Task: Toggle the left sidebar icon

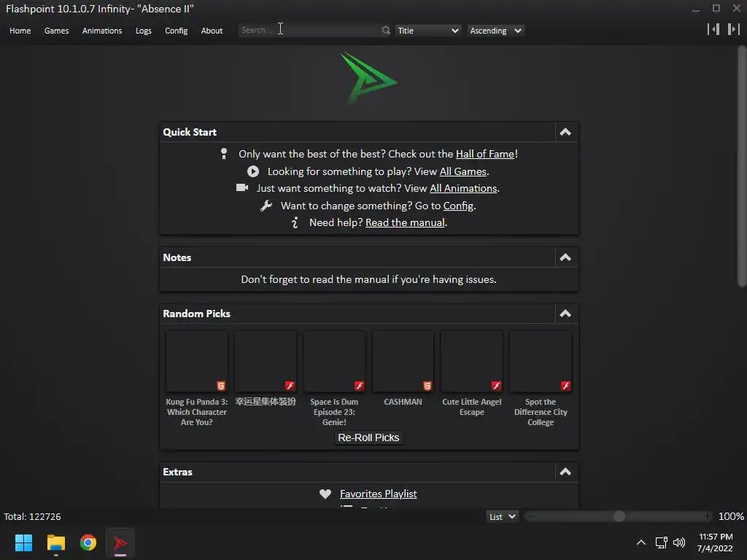Action: (713, 29)
